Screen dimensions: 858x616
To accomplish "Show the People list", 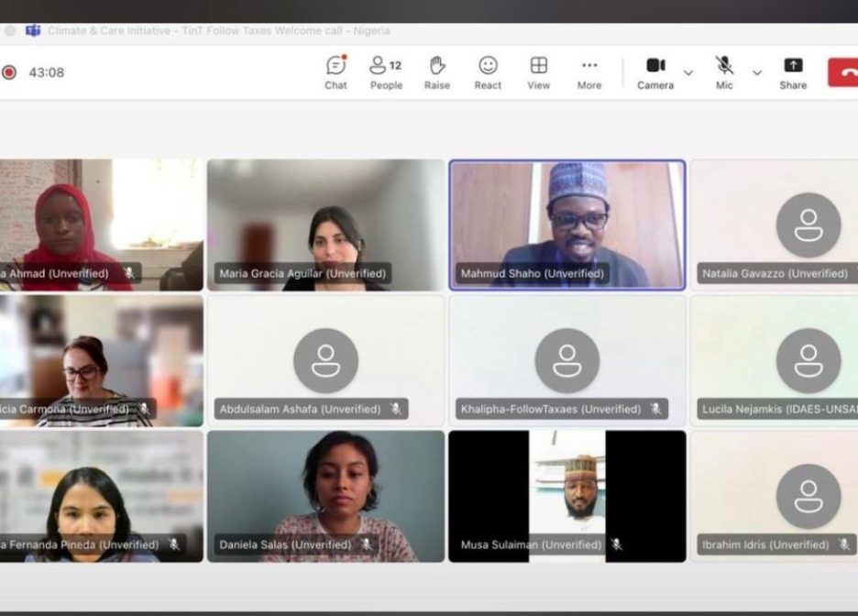I will (x=386, y=72).
